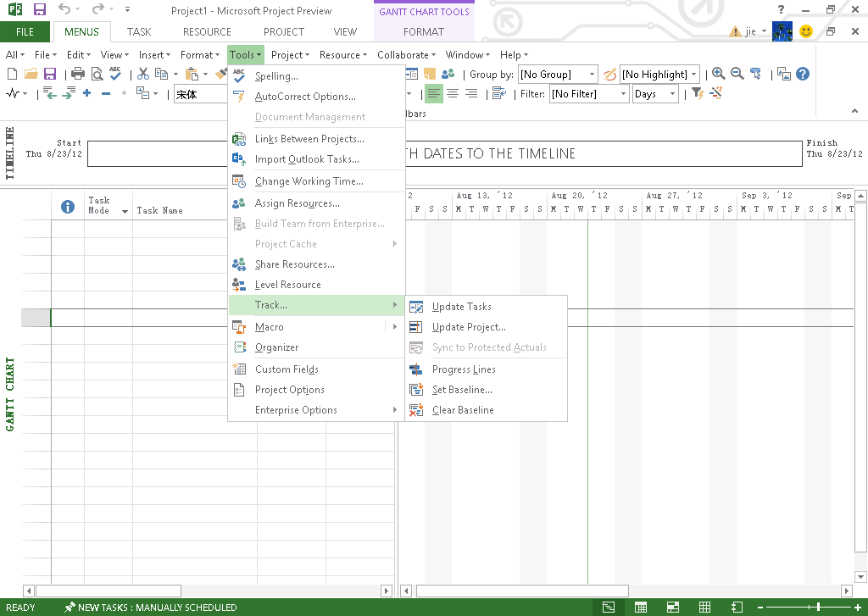Click the Task Usage view icon in status bar
Viewport: 868px width, 616px height.
pos(641,608)
